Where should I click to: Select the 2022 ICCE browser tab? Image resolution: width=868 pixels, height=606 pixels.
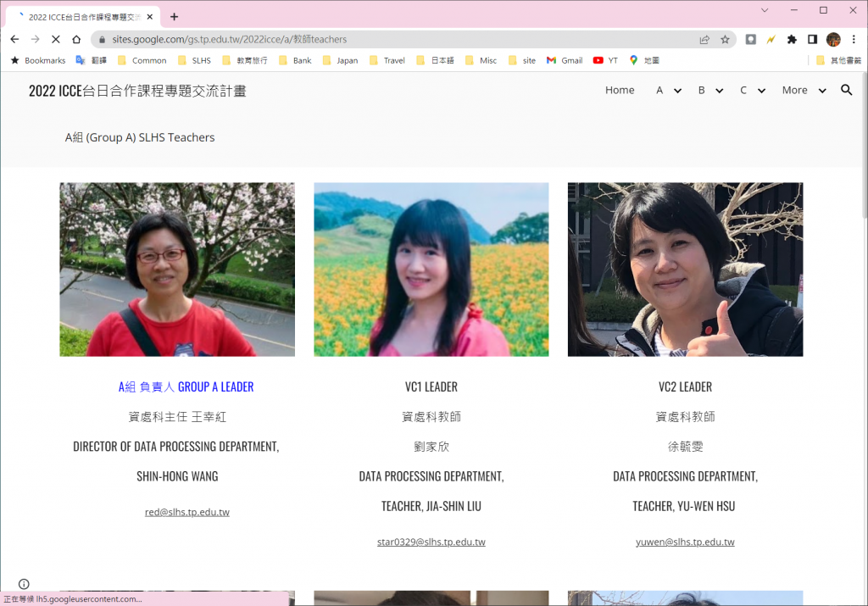[83, 17]
